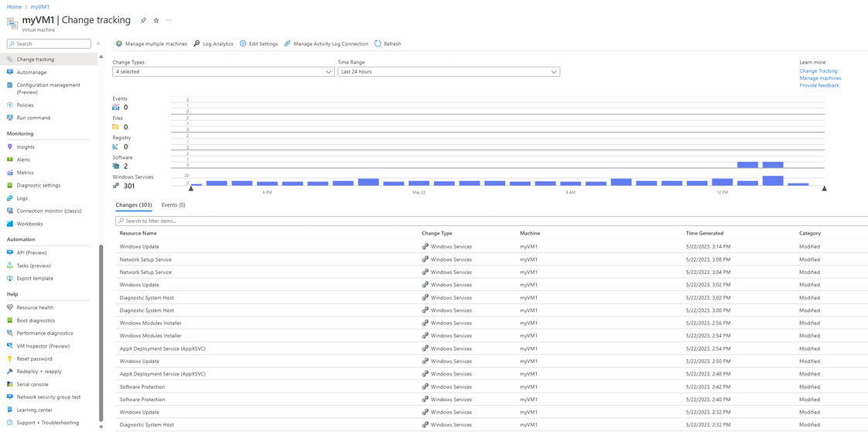The width and height of the screenshot is (868, 432).
Task: Open the Change Tracking learn more link
Action: click(x=818, y=71)
